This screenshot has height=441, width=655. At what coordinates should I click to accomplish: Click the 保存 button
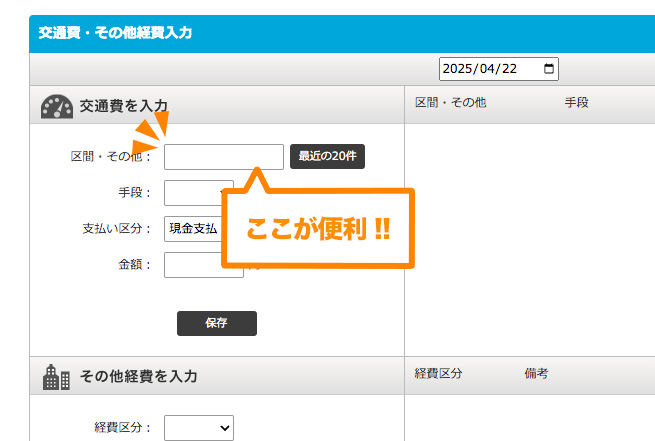tap(217, 323)
